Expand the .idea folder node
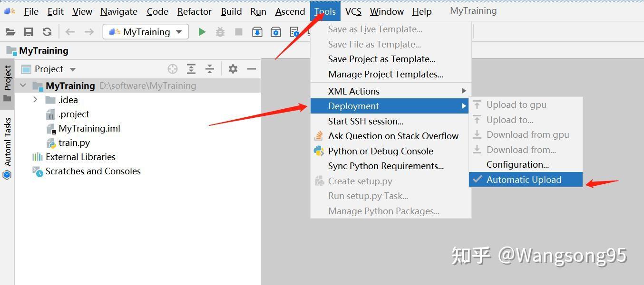This screenshot has width=644, height=285. click(x=35, y=100)
